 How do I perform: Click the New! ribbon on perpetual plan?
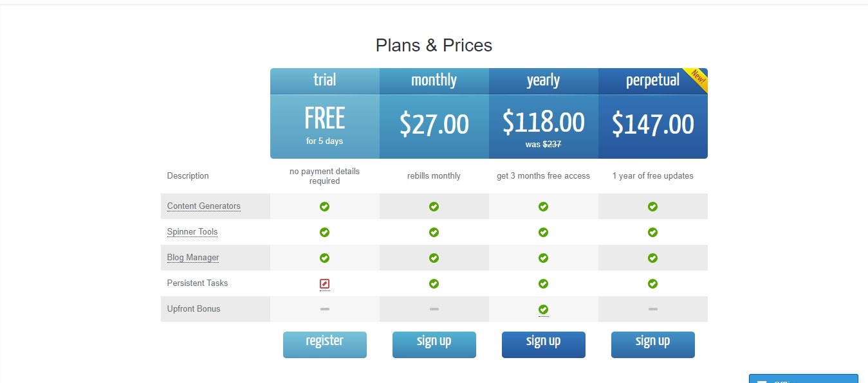point(697,78)
